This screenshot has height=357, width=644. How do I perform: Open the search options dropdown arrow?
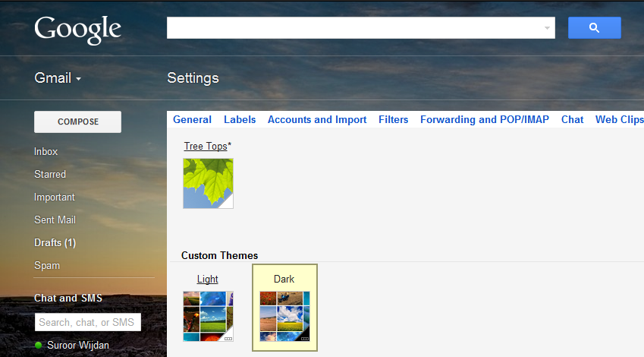[547, 28]
